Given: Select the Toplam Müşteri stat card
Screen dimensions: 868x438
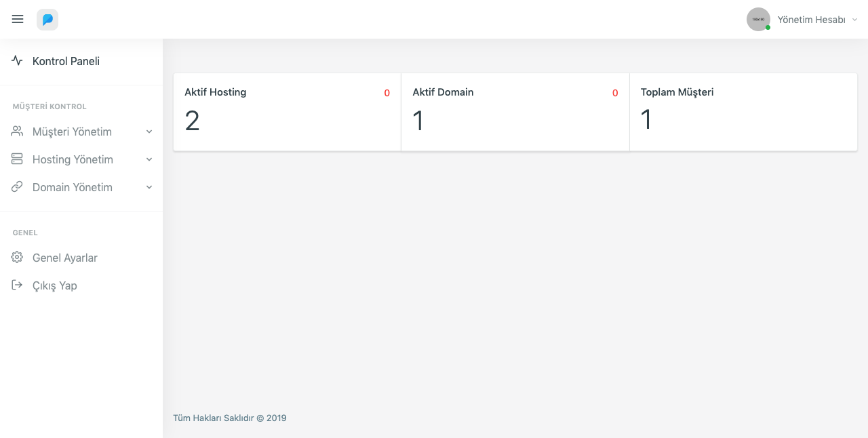Looking at the screenshot, I should [743, 112].
